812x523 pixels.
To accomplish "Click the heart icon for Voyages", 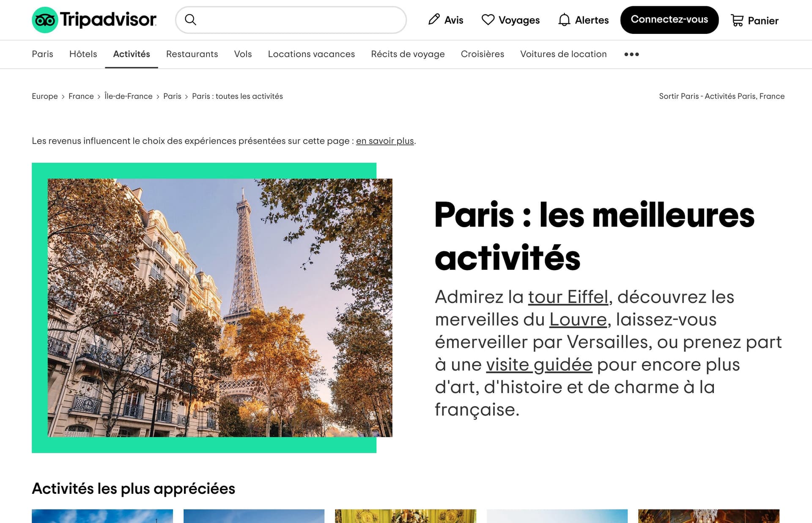I will click(x=488, y=19).
